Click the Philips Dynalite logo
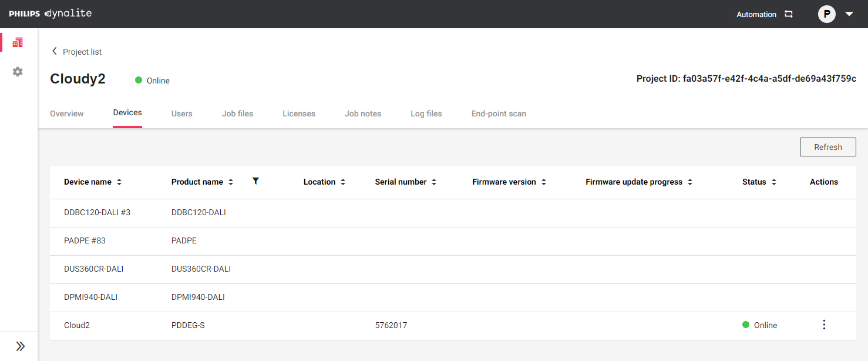This screenshot has width=868, height=361. [x=51, y=14]
